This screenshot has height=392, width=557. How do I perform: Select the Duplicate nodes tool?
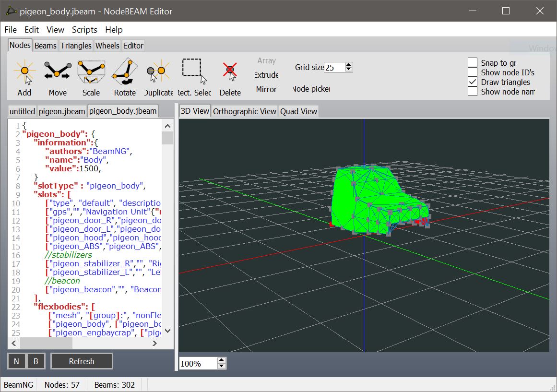(158, 77)
